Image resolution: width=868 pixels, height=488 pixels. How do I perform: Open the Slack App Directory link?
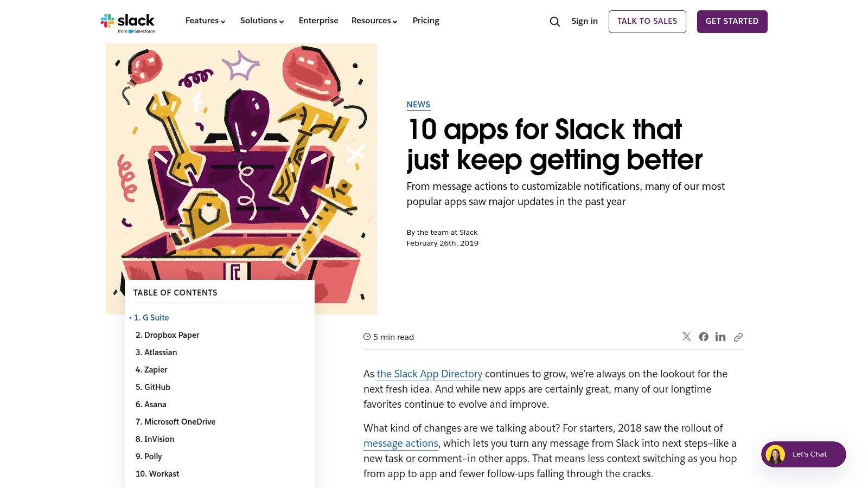(430, 374)
